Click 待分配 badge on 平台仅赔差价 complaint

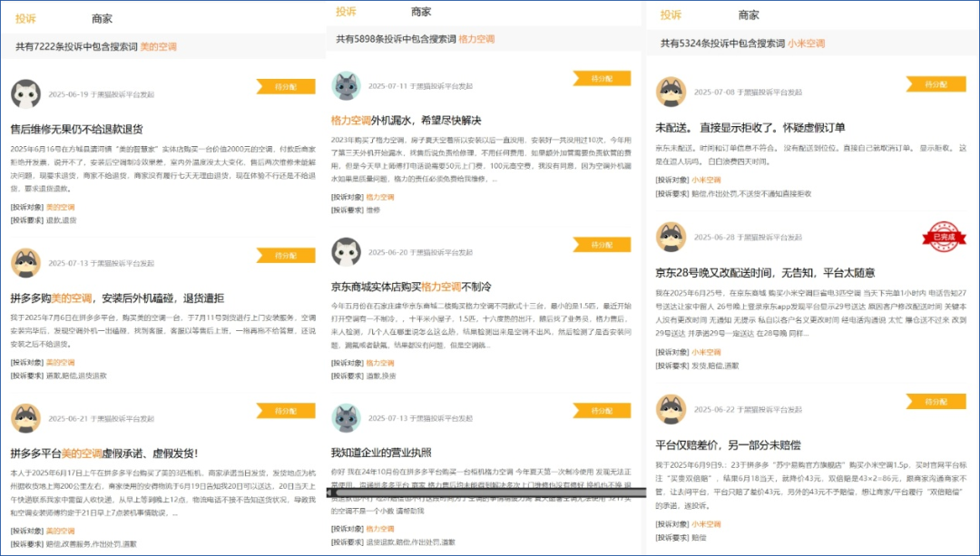pyautogui.click(x=936, y=402)
